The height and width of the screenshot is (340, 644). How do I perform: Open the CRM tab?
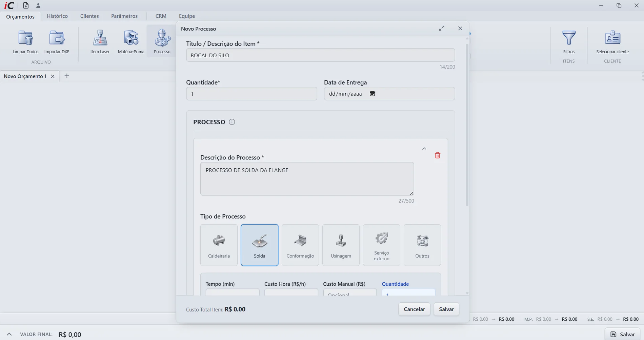[161, 16]
